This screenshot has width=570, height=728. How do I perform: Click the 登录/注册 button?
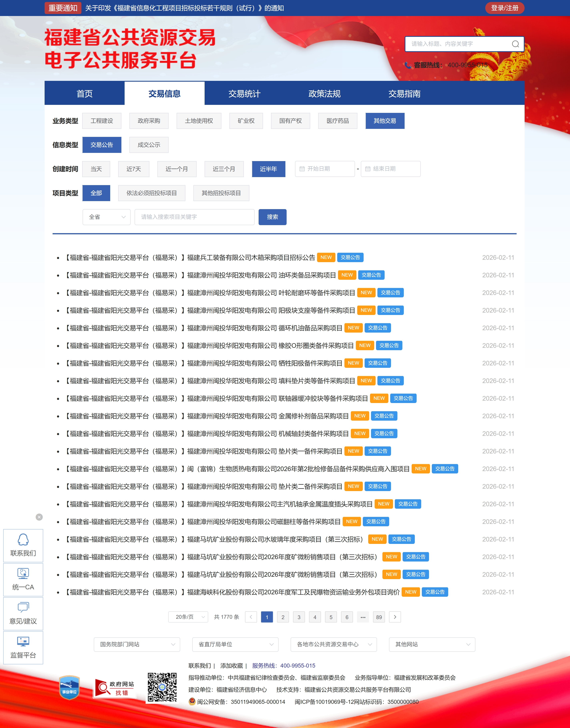coord(504,8)
